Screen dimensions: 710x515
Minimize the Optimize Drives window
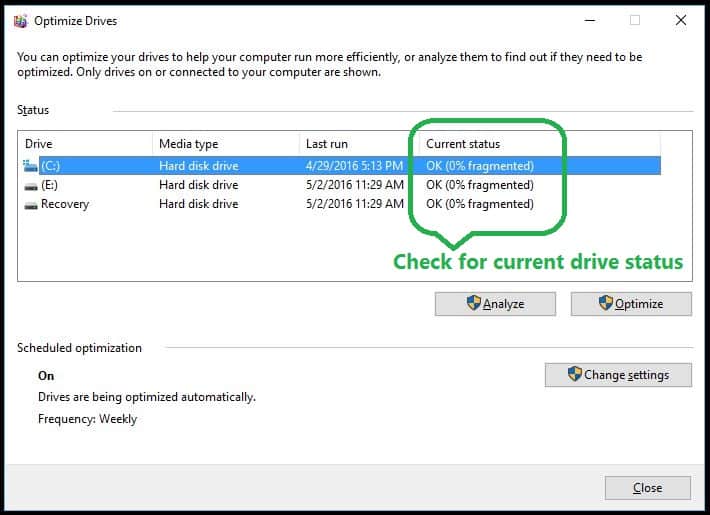[589, 20]
